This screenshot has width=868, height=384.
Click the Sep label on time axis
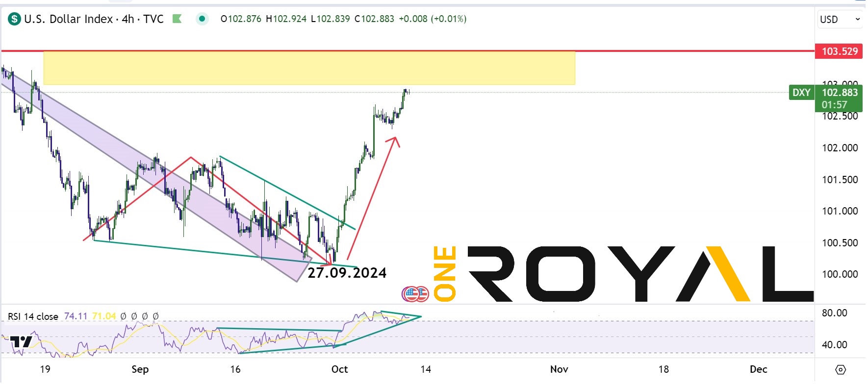(140, 369)
